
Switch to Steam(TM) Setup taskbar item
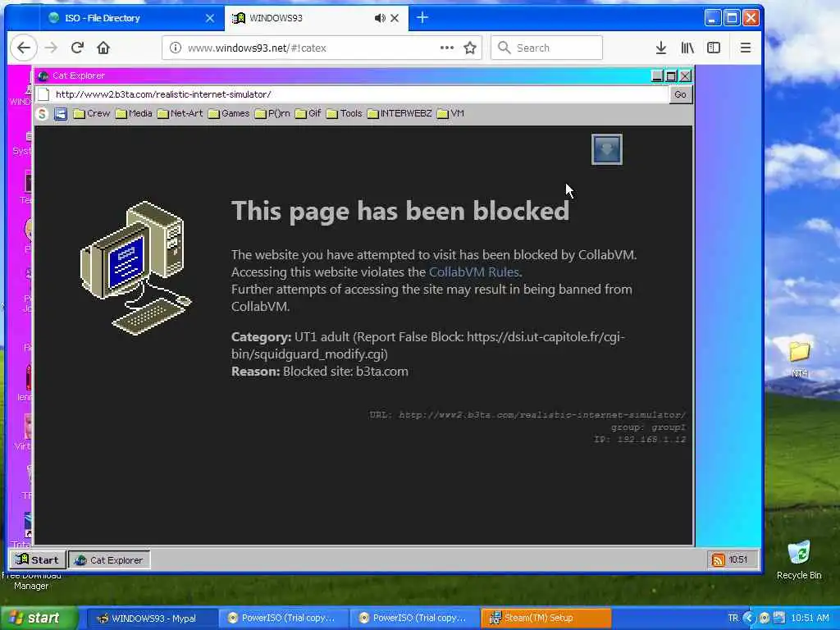click(x=546, y=619)
